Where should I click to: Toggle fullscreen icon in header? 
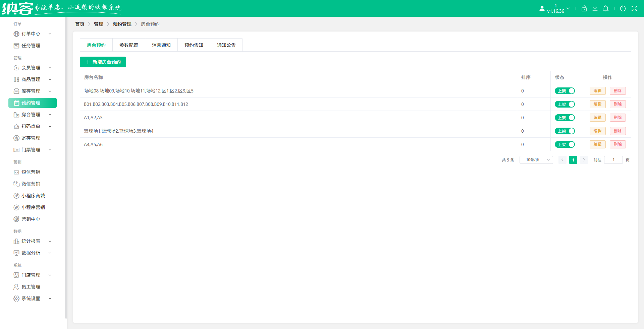(x=634, y=8)
